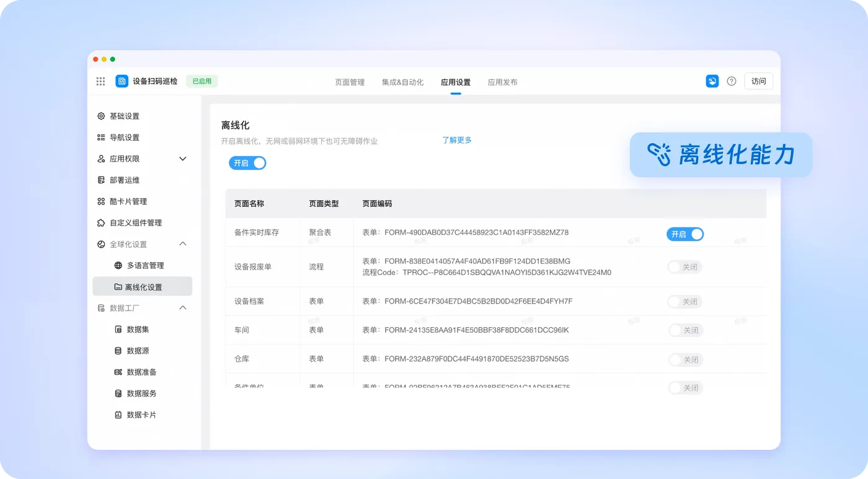Select 数据卡片 in the sidebar
Image resolution: width=868 pixels, height=479 pixels.
tap(142, 415)
